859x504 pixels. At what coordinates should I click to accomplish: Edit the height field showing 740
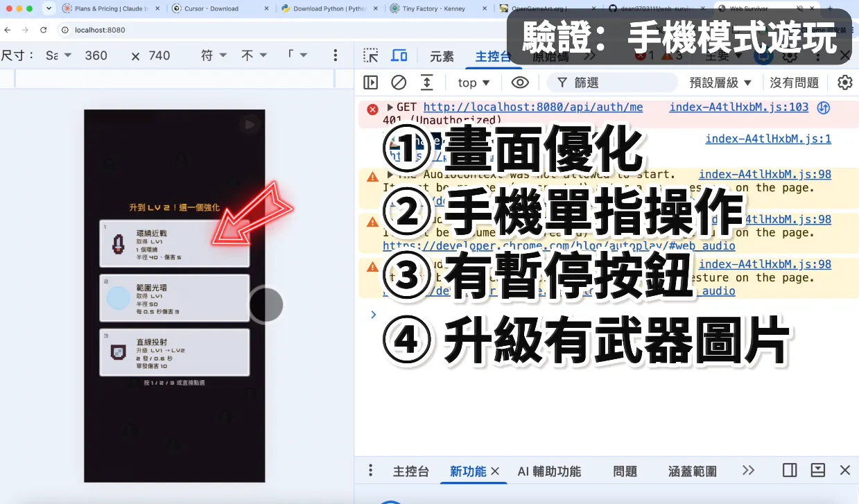(x=159, y=55)
